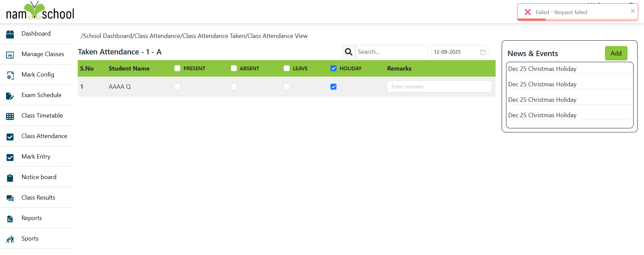Uncheck HOLIDAY for student AAAA Q

[333, 87]
